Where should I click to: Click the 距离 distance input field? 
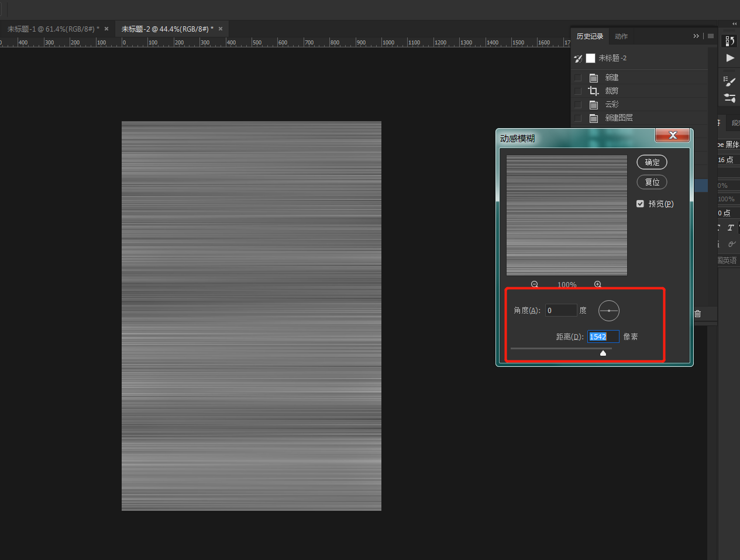[603, 336]
